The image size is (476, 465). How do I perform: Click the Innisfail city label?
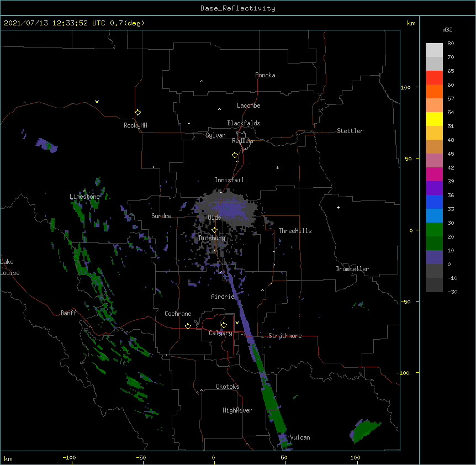229,180
